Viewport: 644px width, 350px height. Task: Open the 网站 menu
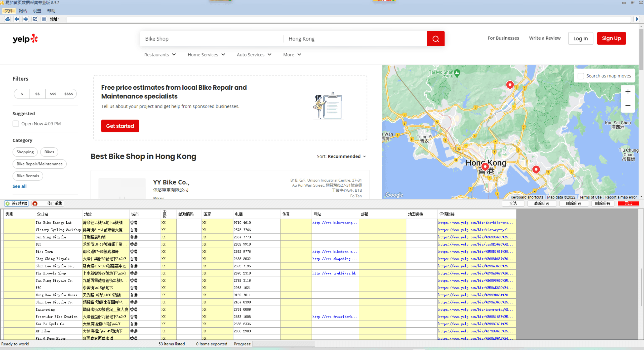23,11
